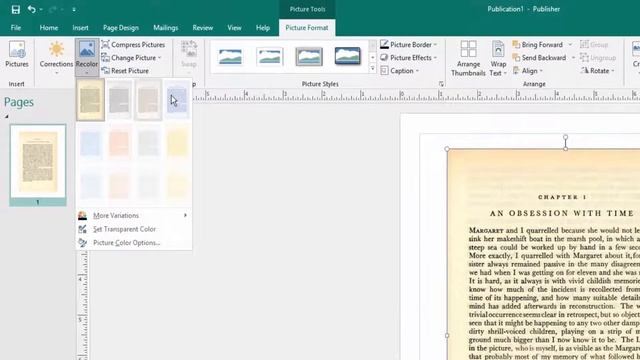This screenshot has height=360, width=640.
Task: Open the Mailings tab
Action: pyautogui.click(x=165, y=28)
